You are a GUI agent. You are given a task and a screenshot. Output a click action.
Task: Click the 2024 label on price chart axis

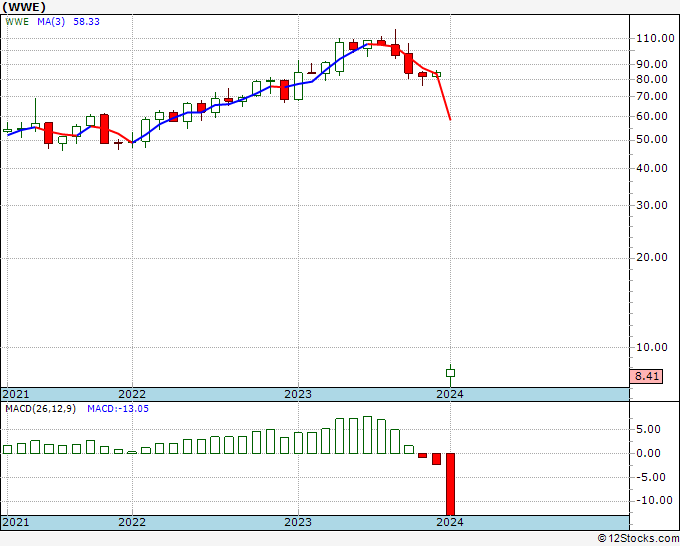pos(450,394)
